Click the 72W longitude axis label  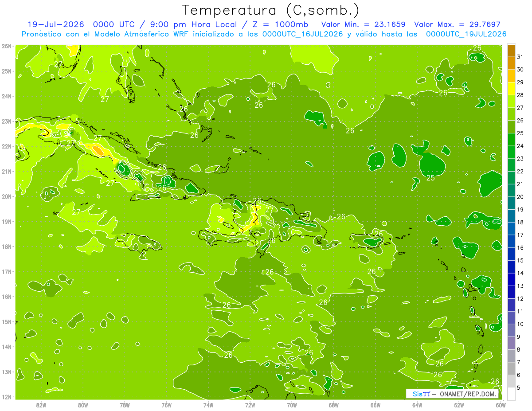(250, 405)
